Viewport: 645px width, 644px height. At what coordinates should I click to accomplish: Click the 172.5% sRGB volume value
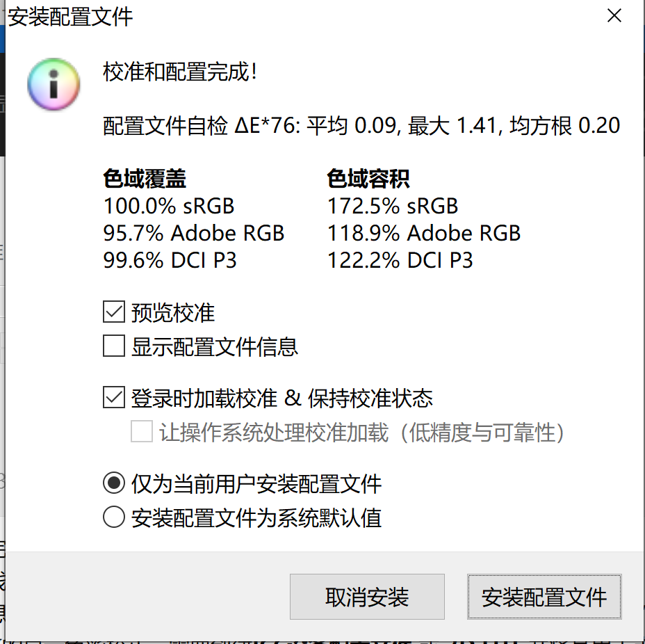[393, 207]
